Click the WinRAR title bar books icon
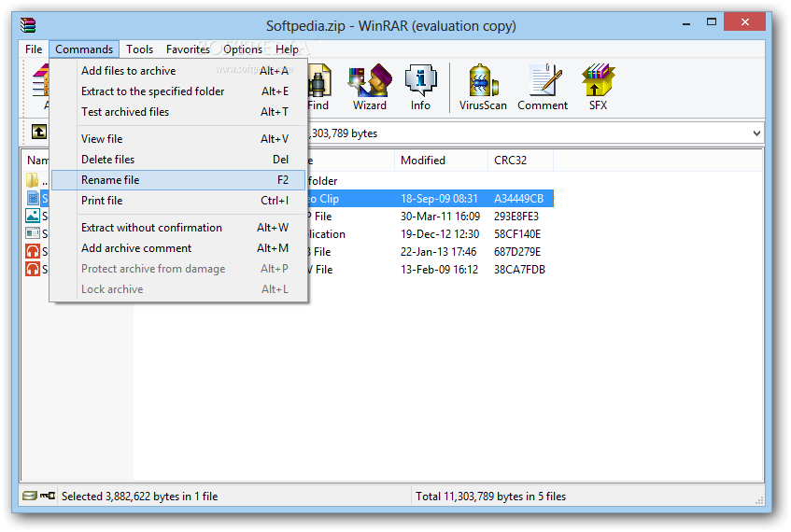791x532 pixels. (28, 24)
